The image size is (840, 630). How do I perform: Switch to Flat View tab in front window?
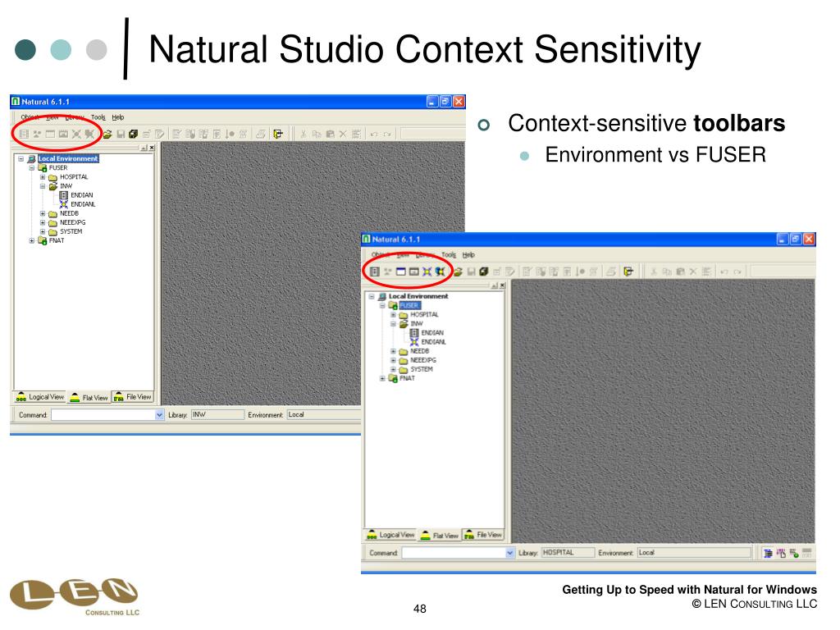point(440,535)
